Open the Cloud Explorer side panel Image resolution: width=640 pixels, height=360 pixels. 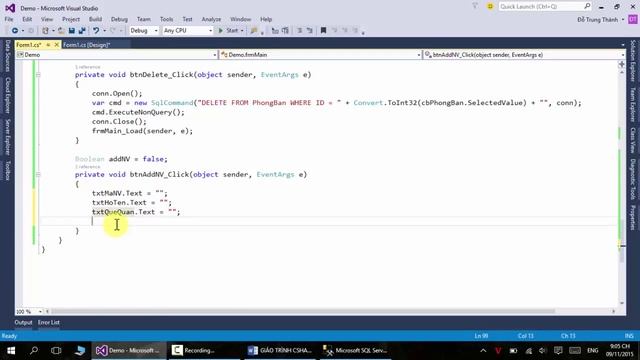click(x=7, y=95)
